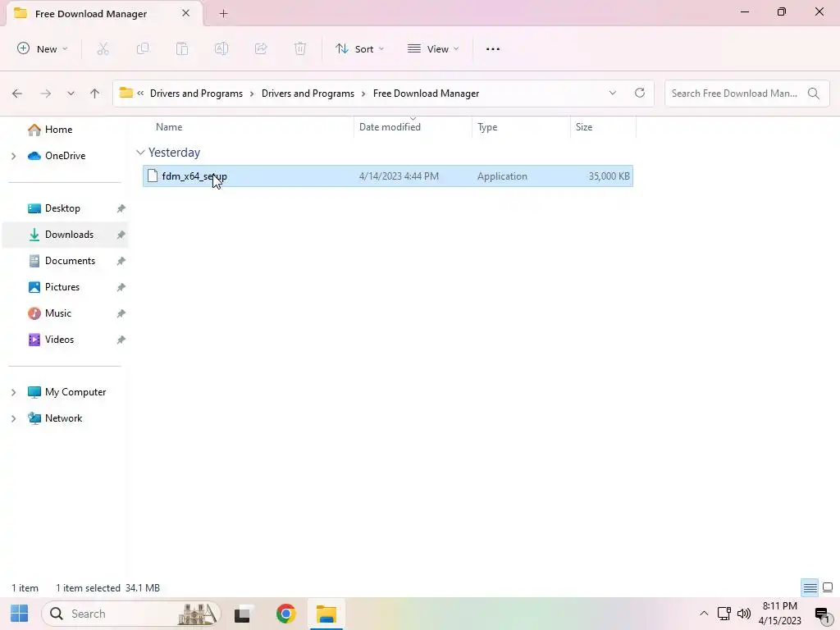Viewport: 840px width, 630px height.
Task: Select the fdm_x64_setup file
Action: (388, 176)
